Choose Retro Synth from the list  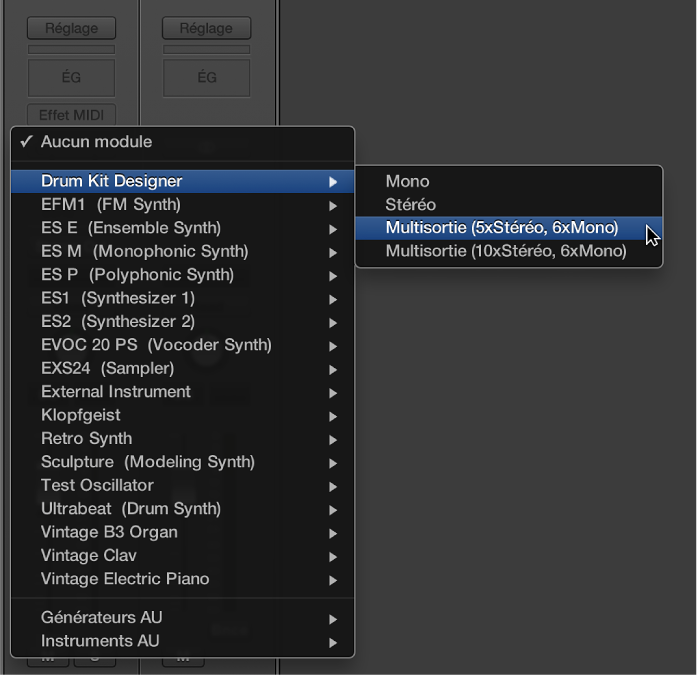coord(183,439)
